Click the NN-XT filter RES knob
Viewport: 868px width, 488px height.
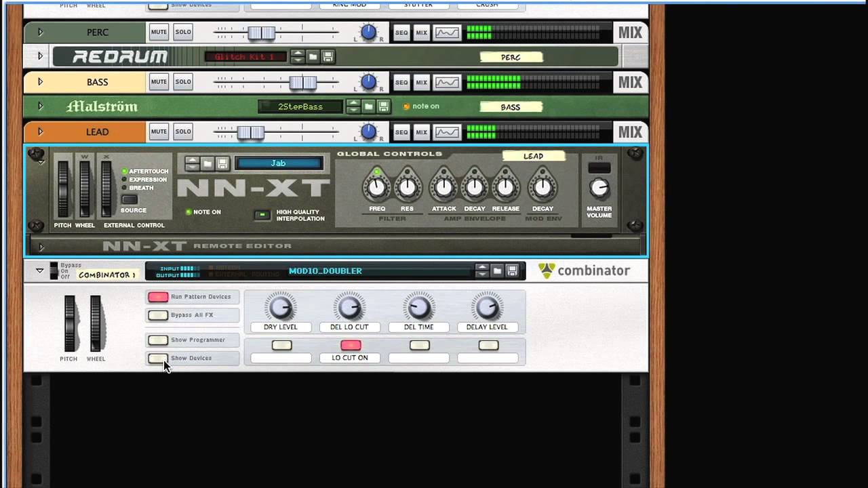click(x=407, y=186)
